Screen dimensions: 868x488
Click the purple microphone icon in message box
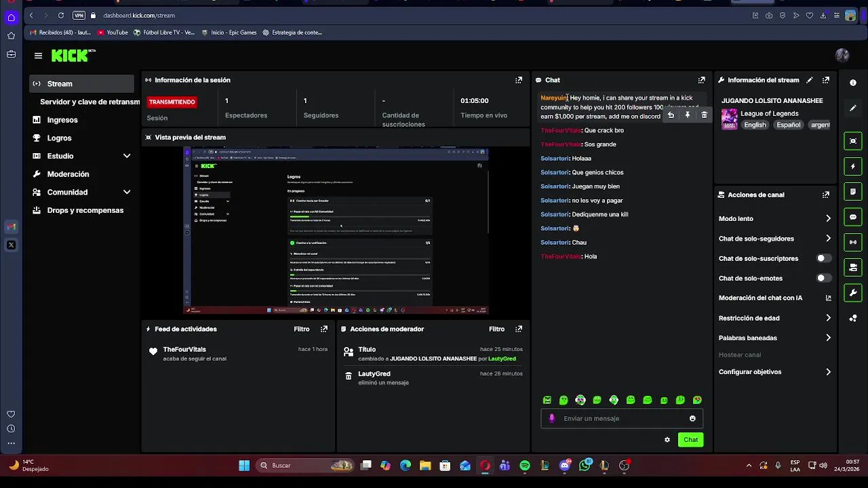click(x=552, y=418)
